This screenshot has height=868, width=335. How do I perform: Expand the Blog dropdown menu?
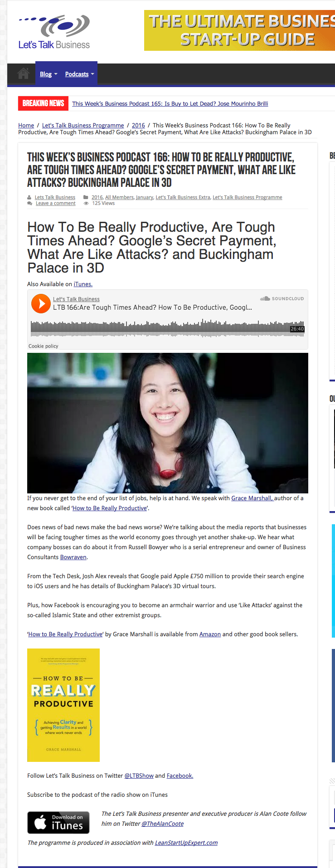pyautogui.click(x=49, y=74)
